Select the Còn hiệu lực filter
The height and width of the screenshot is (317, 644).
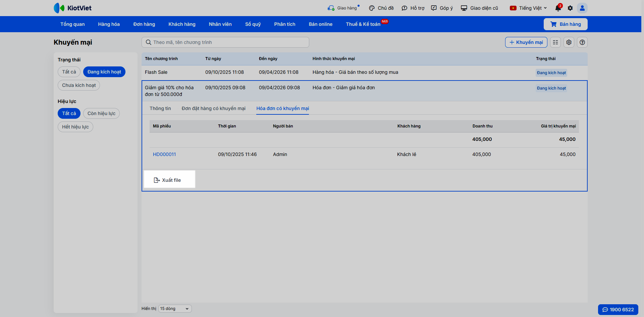coord(101,113)
